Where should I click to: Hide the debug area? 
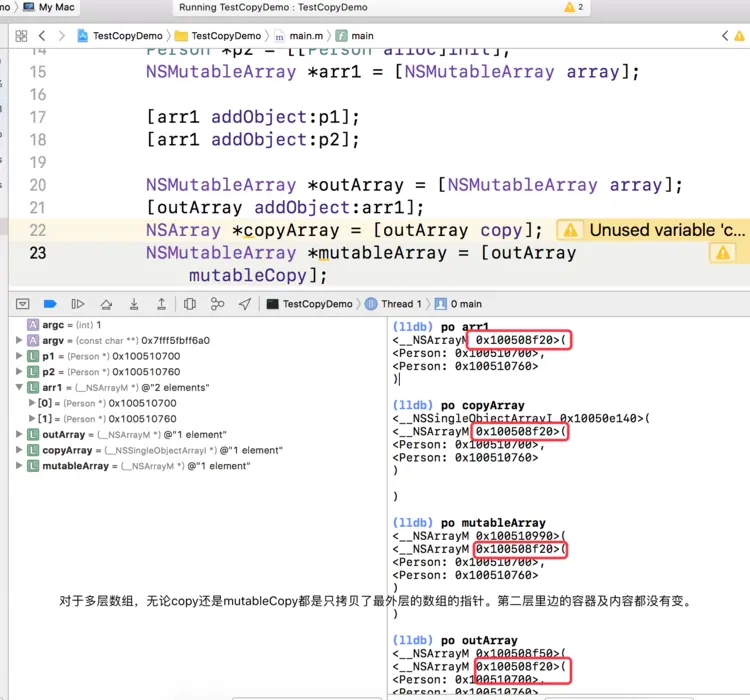pos(22,304)
